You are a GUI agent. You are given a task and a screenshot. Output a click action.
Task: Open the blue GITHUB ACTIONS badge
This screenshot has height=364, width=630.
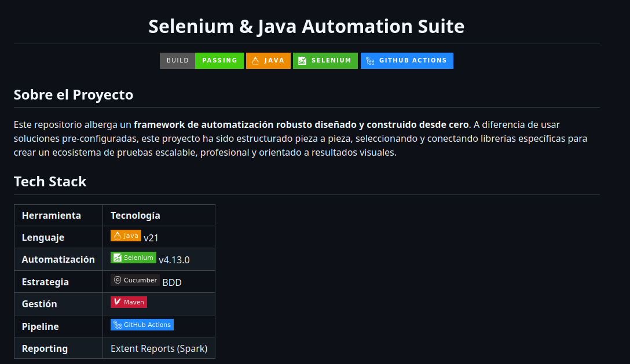click(x=407, y=60)
